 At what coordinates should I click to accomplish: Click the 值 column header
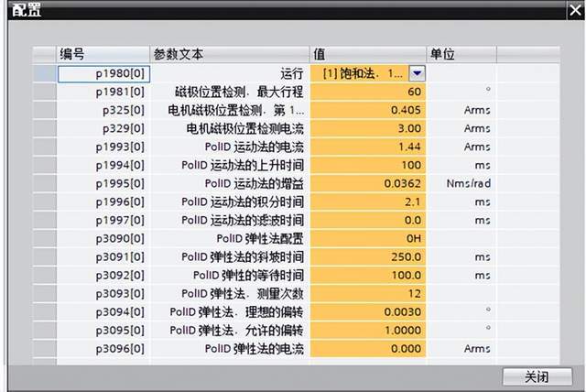tap(368, 54)
